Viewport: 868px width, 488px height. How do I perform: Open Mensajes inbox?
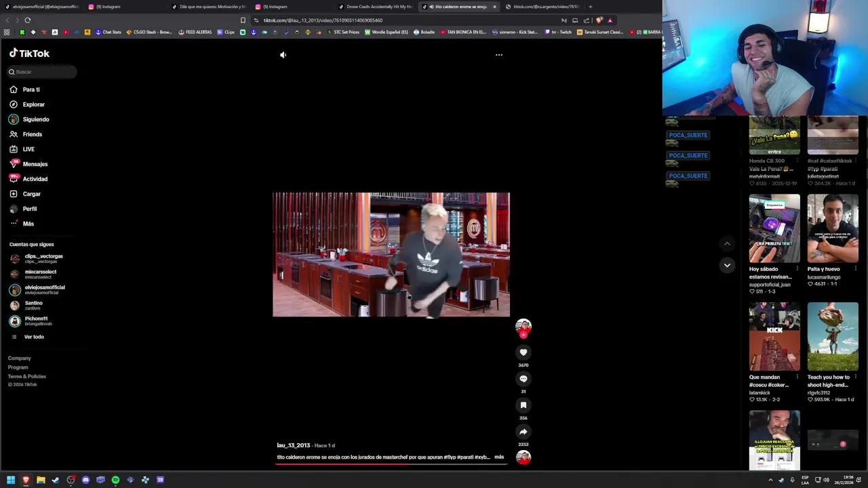pyautogui.click(x=35, y=164)
